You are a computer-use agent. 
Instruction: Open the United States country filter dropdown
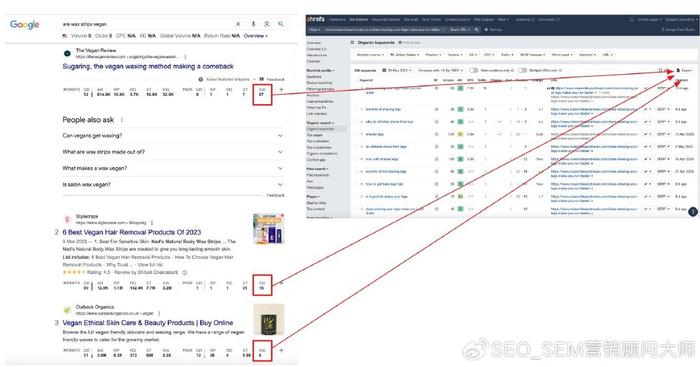[x=404, y=54]
